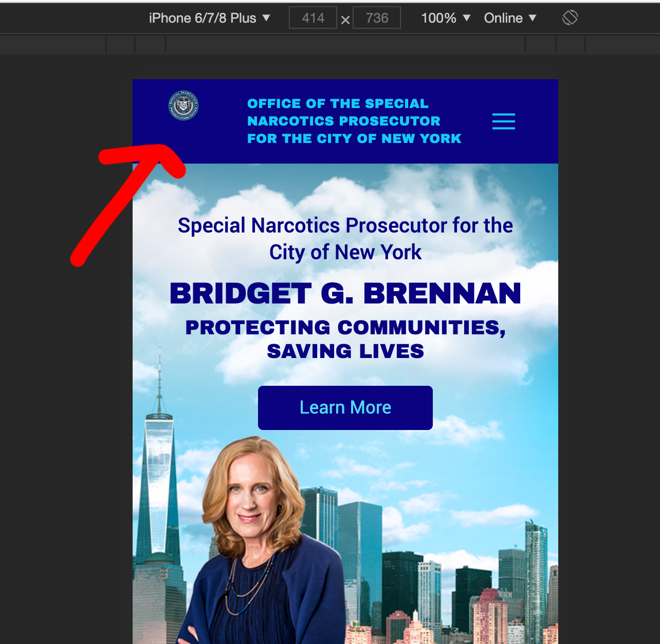Click the 'PROTECTING COMMUNITIES, SAVING LIVES' text
660x644 pixels.
pyautogui.click(x=345, y=339)
